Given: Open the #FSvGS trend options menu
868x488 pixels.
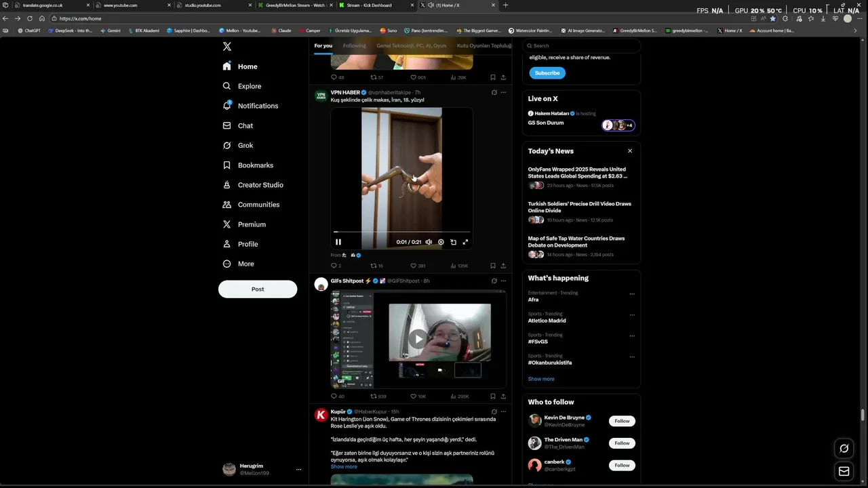Looking at the screenshot, I should [x=632, y=336].
